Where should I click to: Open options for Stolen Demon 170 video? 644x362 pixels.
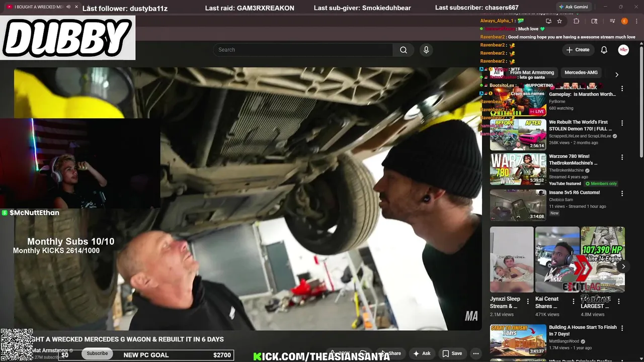pos(622,123)
